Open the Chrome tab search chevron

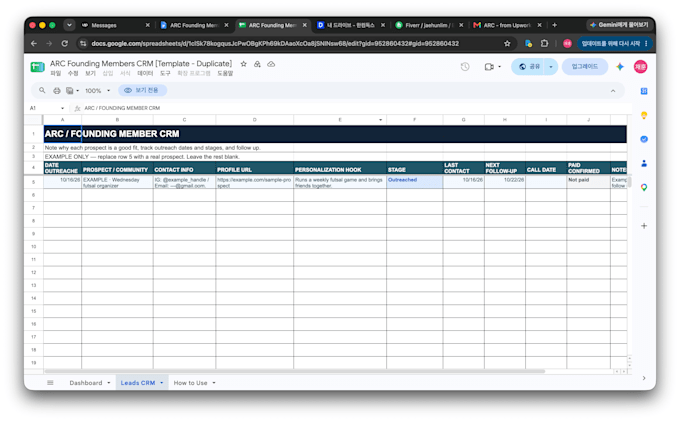[69, 25]
